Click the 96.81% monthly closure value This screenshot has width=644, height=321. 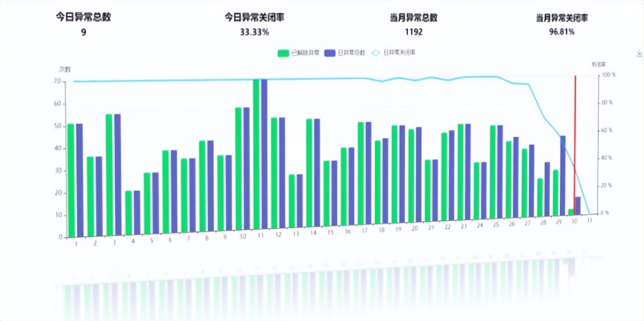pos(562,32)
